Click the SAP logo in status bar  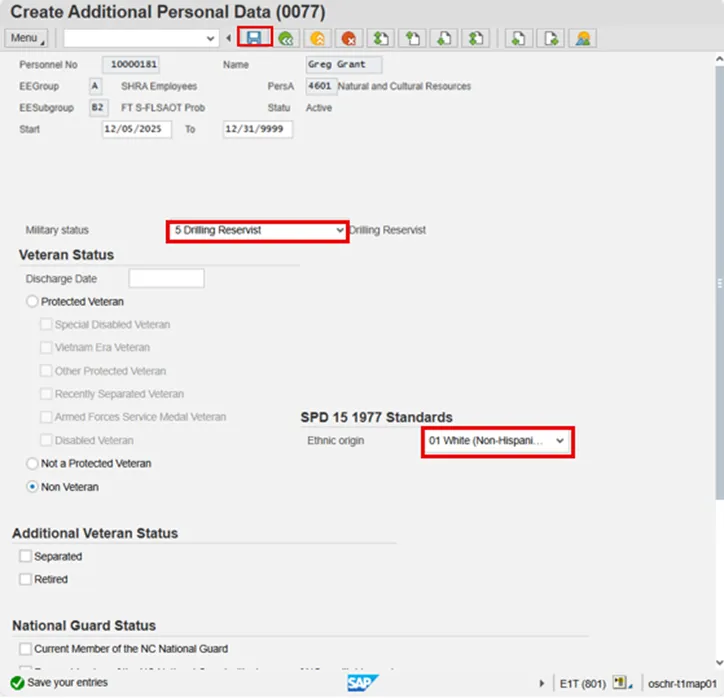point(362,683)
